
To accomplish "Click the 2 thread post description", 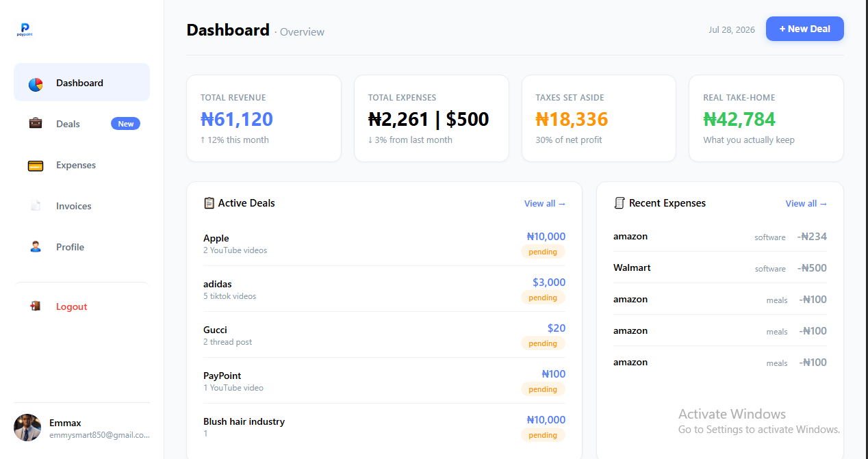I will [227, 342].
